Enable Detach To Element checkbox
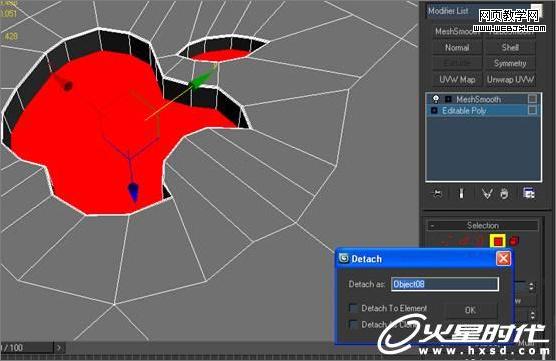 354,308
